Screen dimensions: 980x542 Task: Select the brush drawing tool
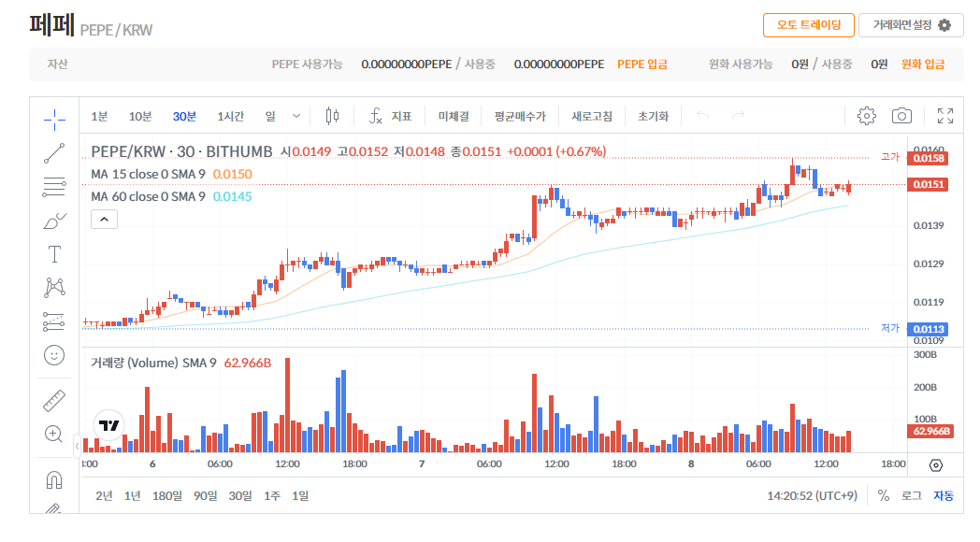[x=54, y=221]
